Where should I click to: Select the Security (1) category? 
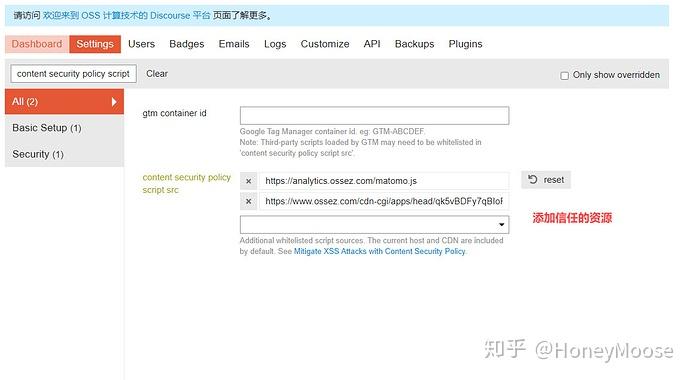[65, 154]
